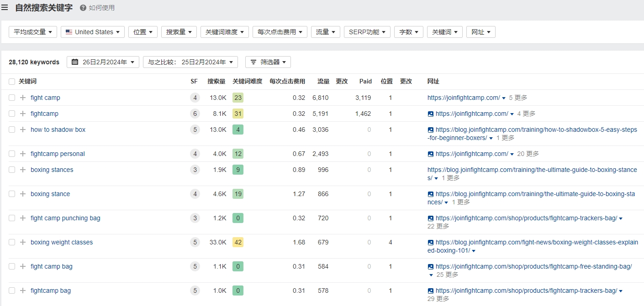Click plus icon for fight camp bag
Image resolution: width=644 pixels, height=306 pixels.
(x=23, y=266)
